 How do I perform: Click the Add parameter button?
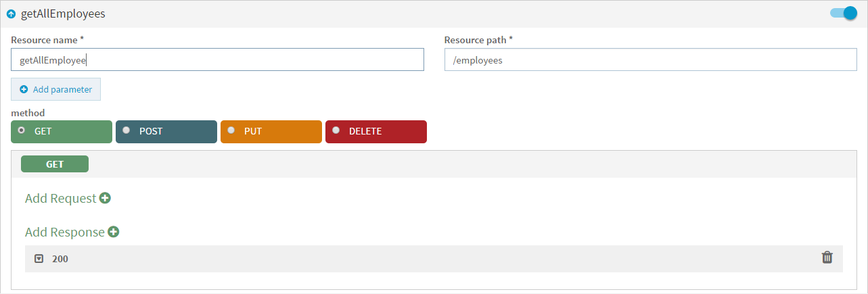pyautogui.click(x=55, y=89)
